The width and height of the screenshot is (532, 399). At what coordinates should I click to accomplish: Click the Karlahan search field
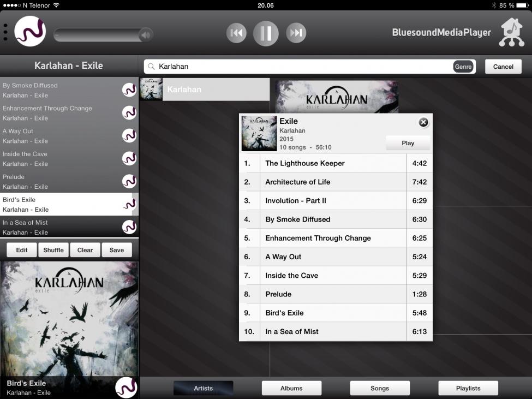(x=309, y=67)
